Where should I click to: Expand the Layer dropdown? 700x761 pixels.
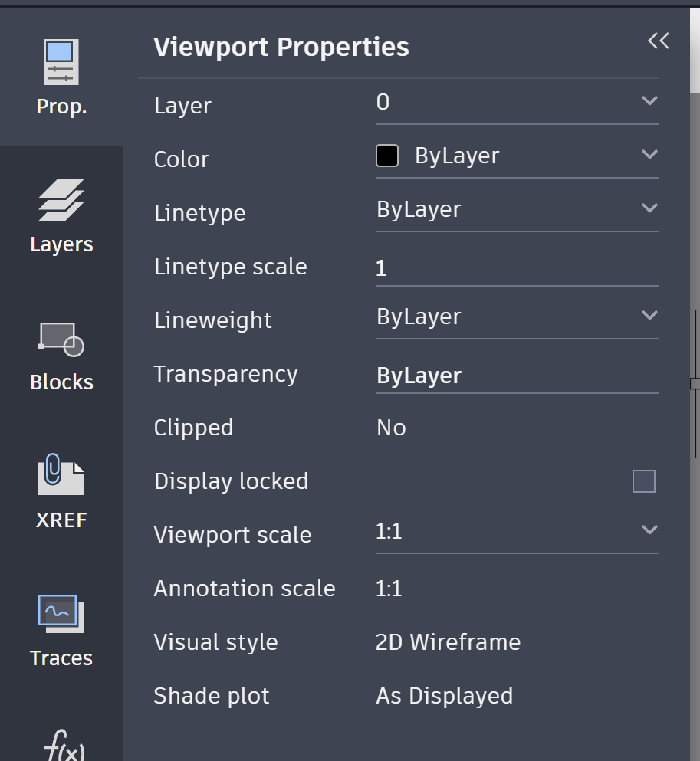coord(649,101)
